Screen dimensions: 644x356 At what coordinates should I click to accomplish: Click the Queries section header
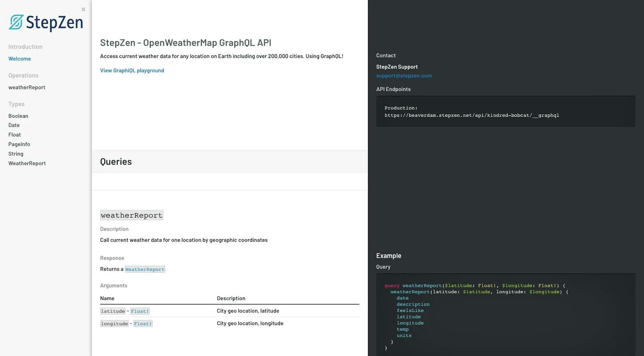click(116, 162)
